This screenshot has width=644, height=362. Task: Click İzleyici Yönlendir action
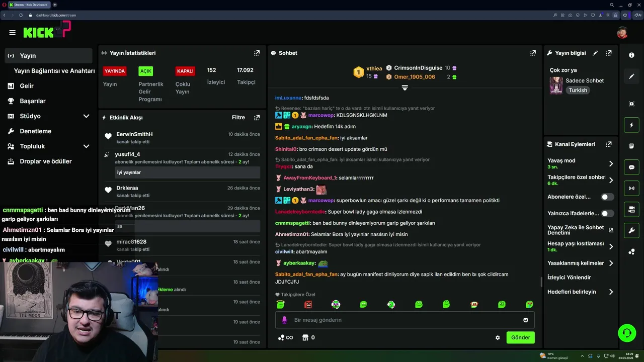569,278
